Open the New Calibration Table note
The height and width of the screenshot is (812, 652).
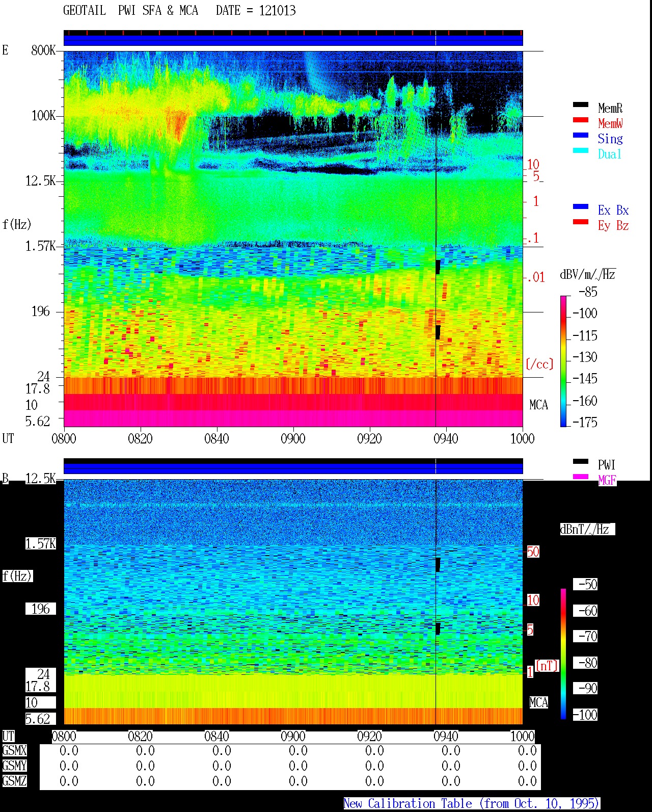tap(472, 804)
